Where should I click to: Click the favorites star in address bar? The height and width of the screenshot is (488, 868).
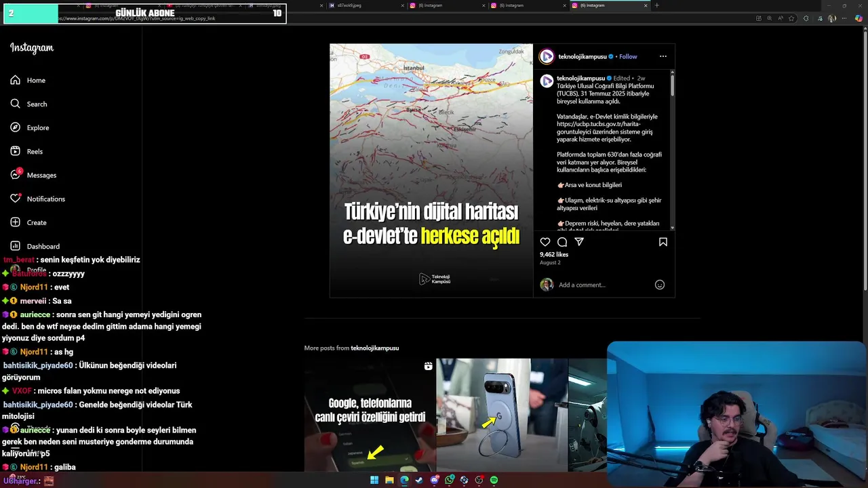pos(791,18)
